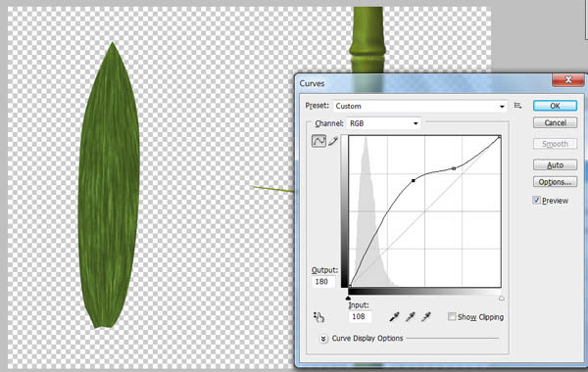Viewport: 588px width, 372px height.
Task: Select the edit points curve tool
Action: click(318, 141)
